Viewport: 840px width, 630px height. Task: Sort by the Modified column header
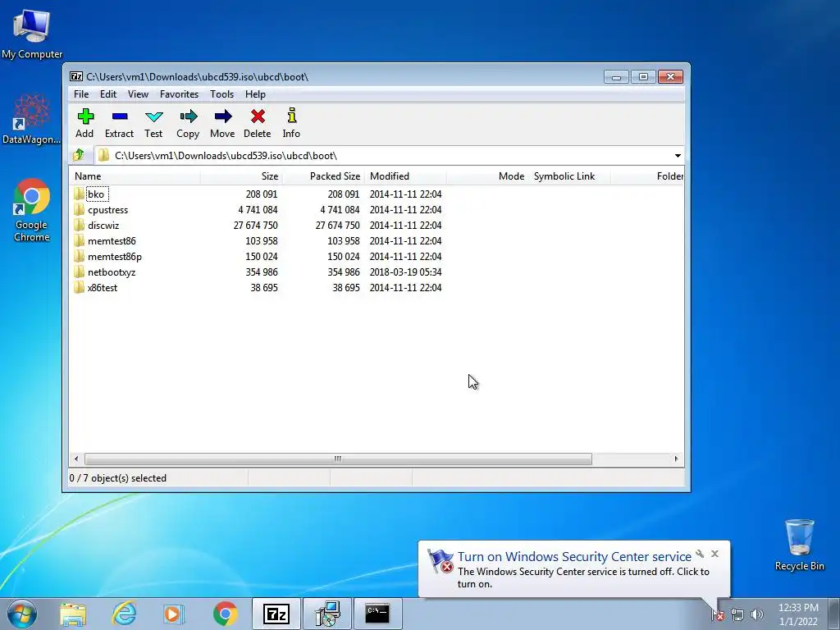405,176
